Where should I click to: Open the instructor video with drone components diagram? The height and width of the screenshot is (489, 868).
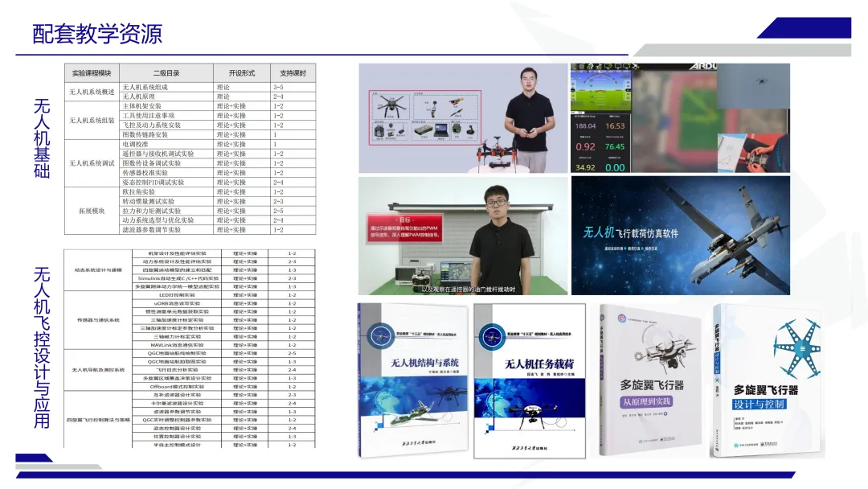click(464, 118)
